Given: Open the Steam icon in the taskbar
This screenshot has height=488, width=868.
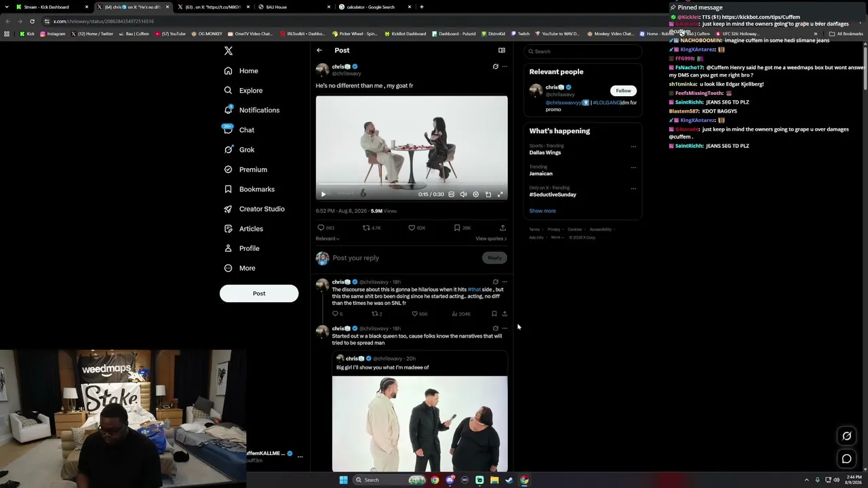Looking at the screenshot, I should point(509,480).
